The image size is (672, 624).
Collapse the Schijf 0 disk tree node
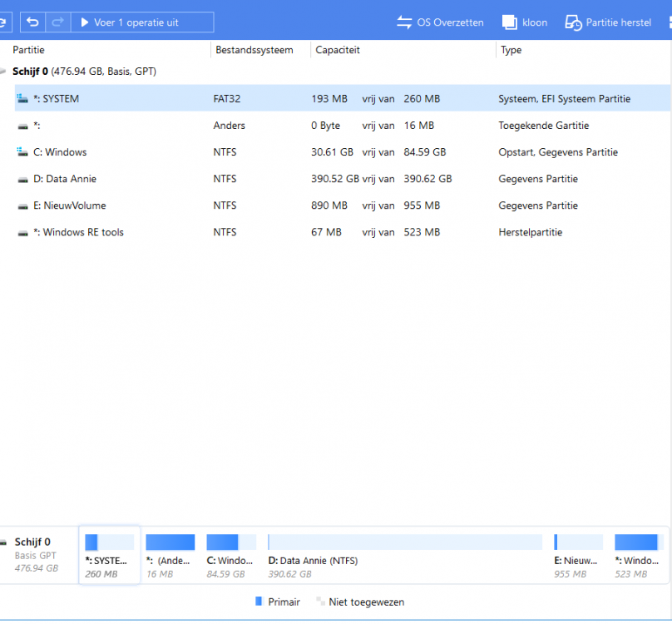[4, 72]
